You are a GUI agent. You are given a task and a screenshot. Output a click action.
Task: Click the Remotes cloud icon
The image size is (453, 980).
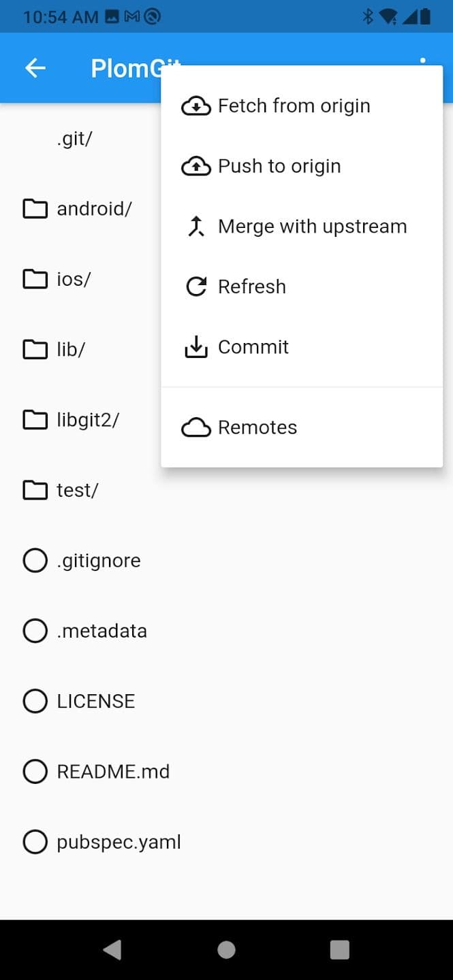pyautogui.click(x=196, y=427)
